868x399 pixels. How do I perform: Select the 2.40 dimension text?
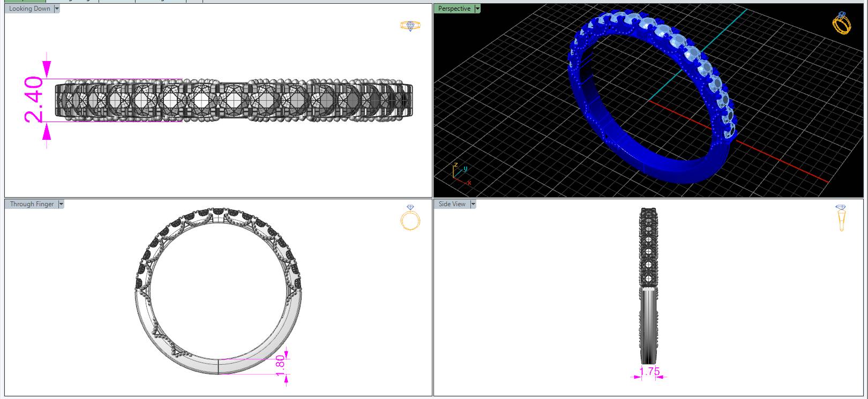pyautogui.click(x=34, y=100)
